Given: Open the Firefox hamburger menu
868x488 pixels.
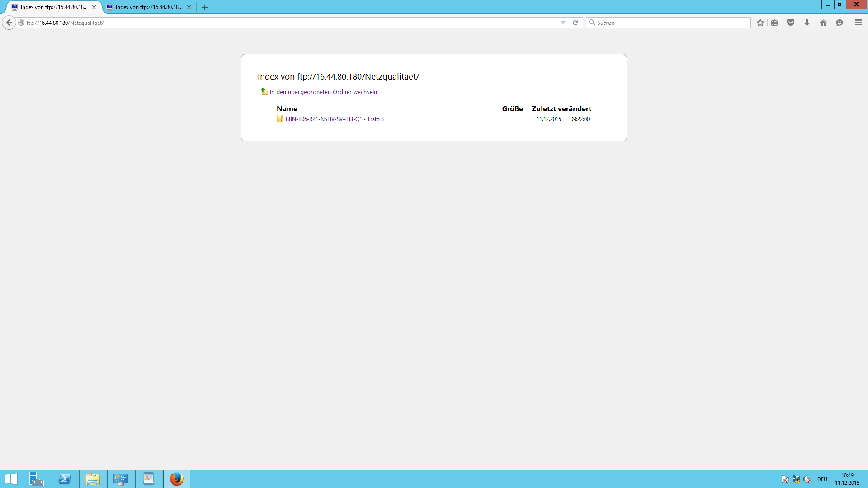Looking at the screenshot, I should tap(859, 23).
